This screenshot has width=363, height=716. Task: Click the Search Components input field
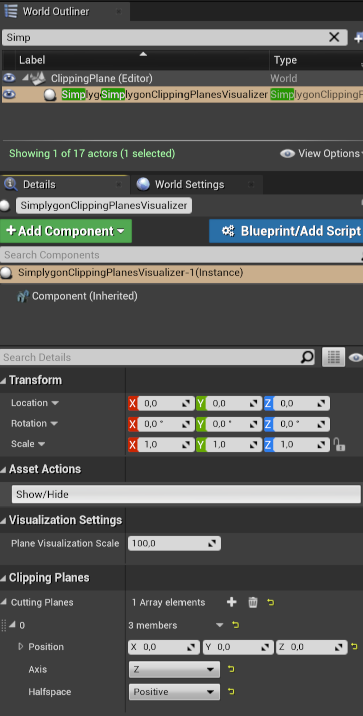click(181, 255)
